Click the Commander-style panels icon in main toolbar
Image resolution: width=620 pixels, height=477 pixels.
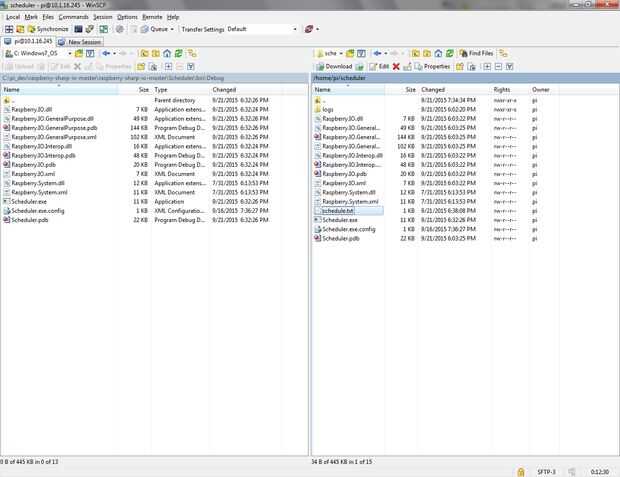tap(9, 29)
